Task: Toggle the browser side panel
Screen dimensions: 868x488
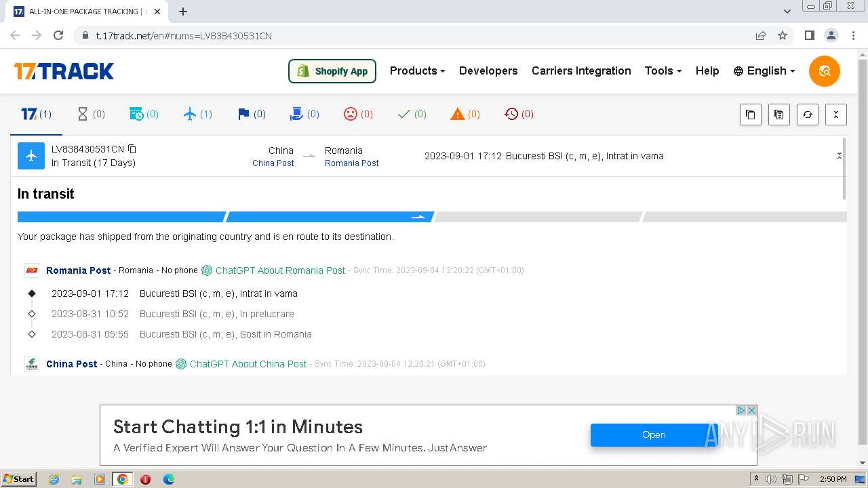Action: 809,36
